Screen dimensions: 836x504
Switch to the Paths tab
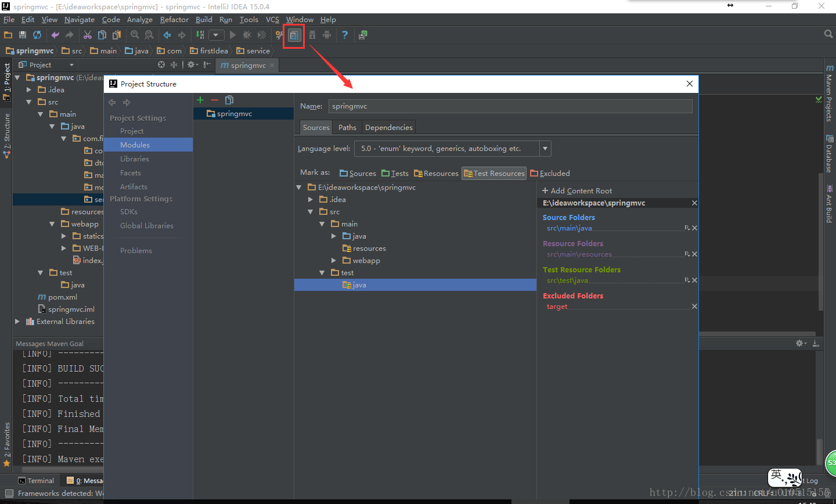pos(347,128)
